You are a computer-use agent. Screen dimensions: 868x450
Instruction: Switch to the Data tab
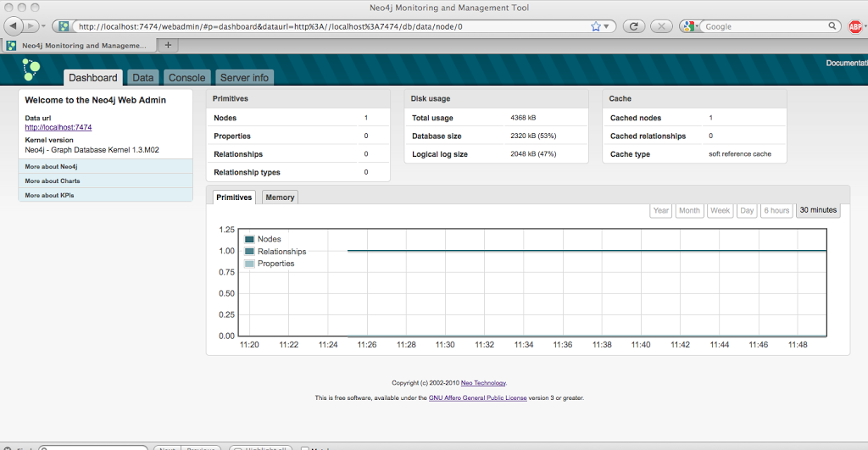[x=142, y=77]
